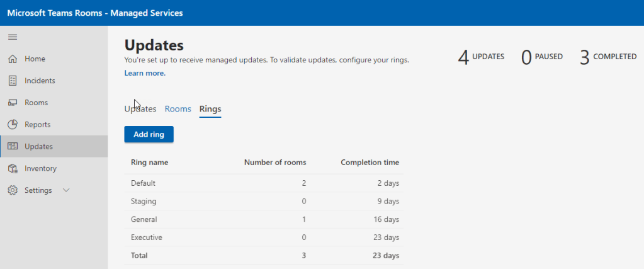Open Reports via the pie chart icon
The width and height of the screenshot is (644, 269).
click(12, 125)
